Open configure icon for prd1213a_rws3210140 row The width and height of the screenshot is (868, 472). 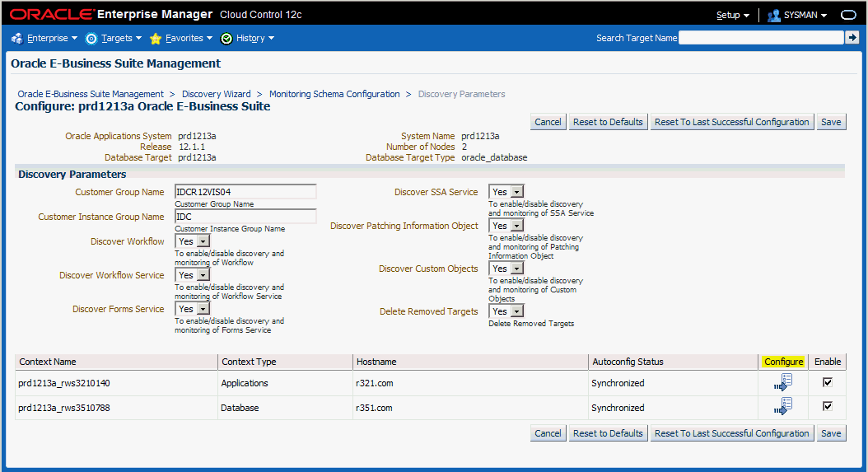tap(783, 382)
